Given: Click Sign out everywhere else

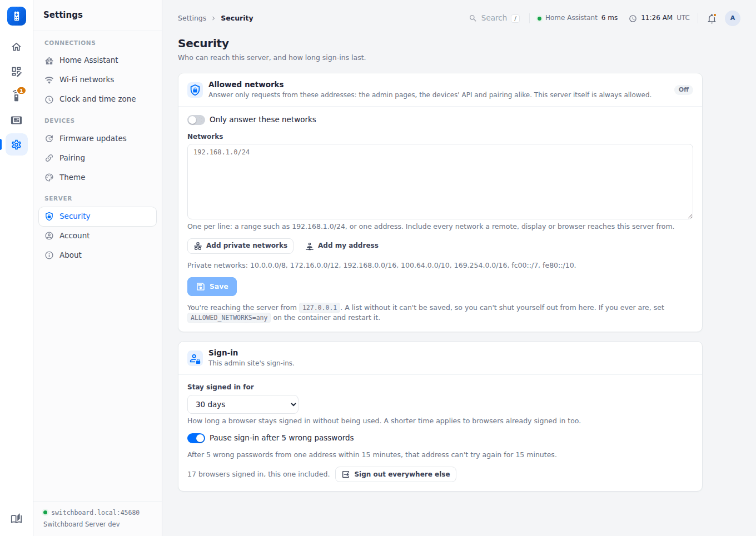Looking at the screenshot, I should pos(396,474).
